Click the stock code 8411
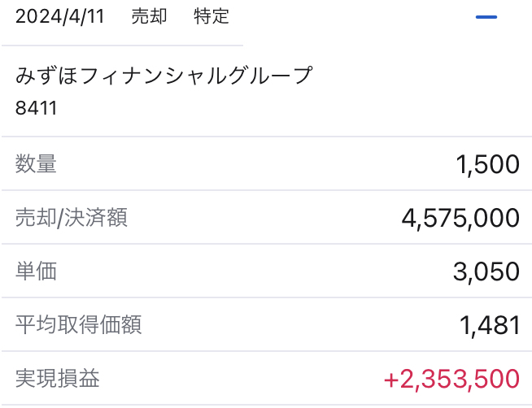 (36, 108)
